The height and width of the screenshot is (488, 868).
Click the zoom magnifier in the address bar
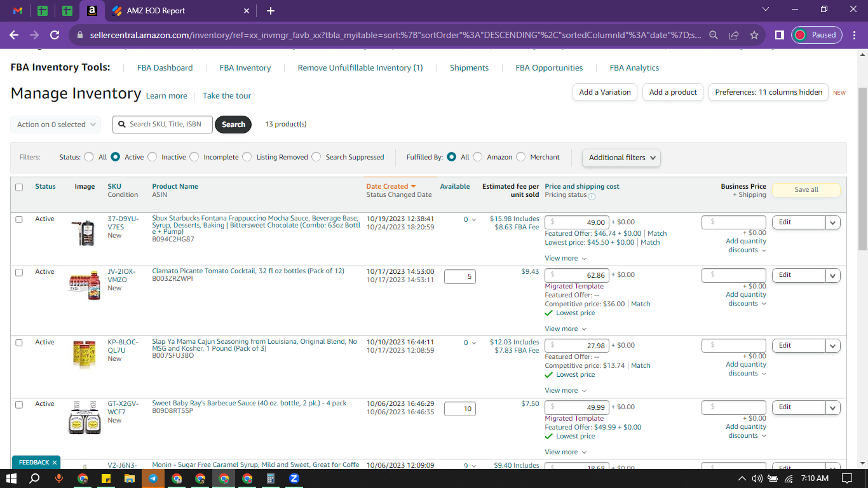pos(714,35)
